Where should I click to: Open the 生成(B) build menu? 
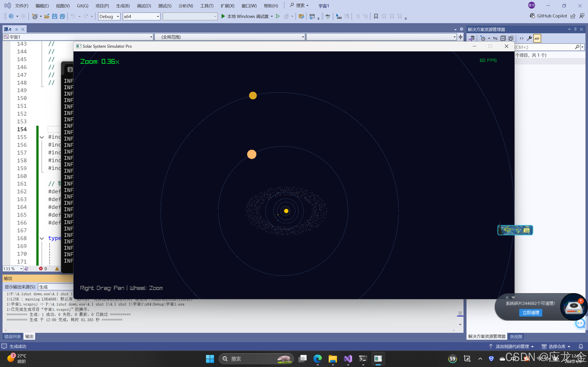pyautogui.click(x=123, y=6)
